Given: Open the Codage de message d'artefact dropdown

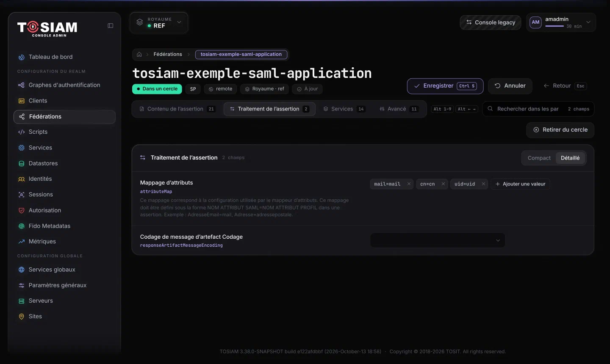Looking at the screenshot, I should click(x=438, y=240).
